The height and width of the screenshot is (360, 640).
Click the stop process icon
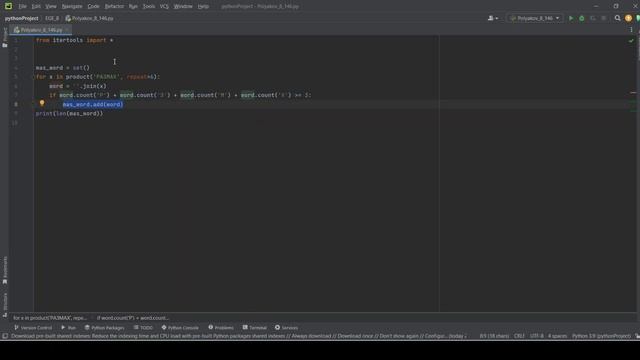click(x=604, y=18)
